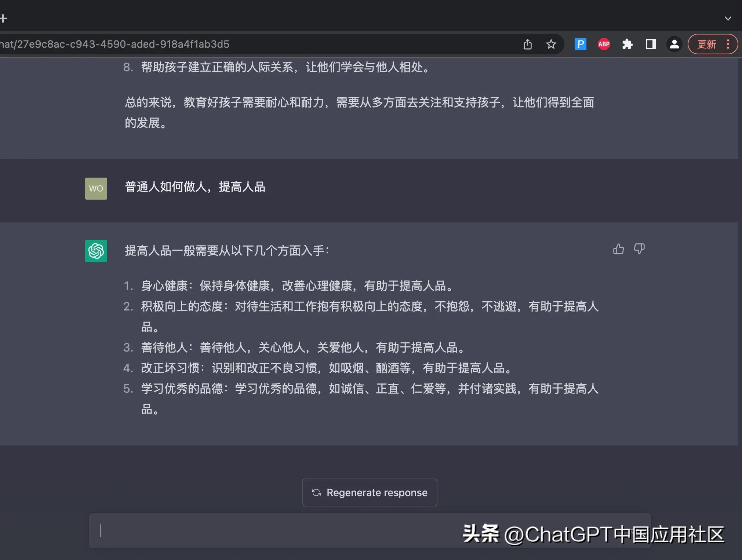
Task: Open the browser profile avatar
Action: tap(674, 44)
